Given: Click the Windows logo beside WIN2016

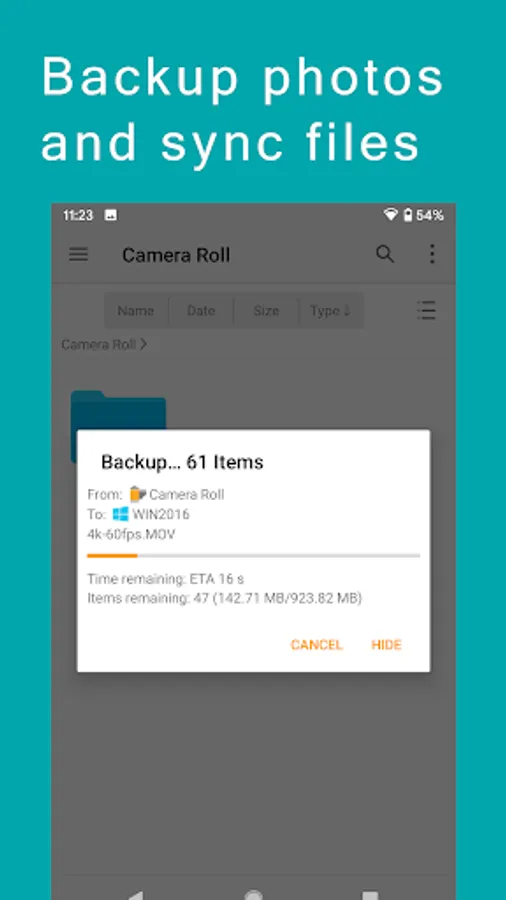Looking at the screenshot, I should 120,514.
